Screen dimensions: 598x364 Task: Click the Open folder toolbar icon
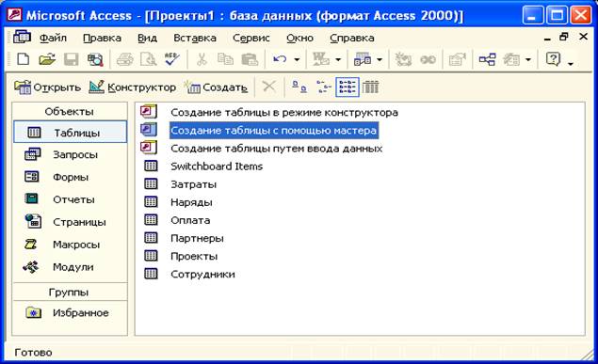point(47,59)
